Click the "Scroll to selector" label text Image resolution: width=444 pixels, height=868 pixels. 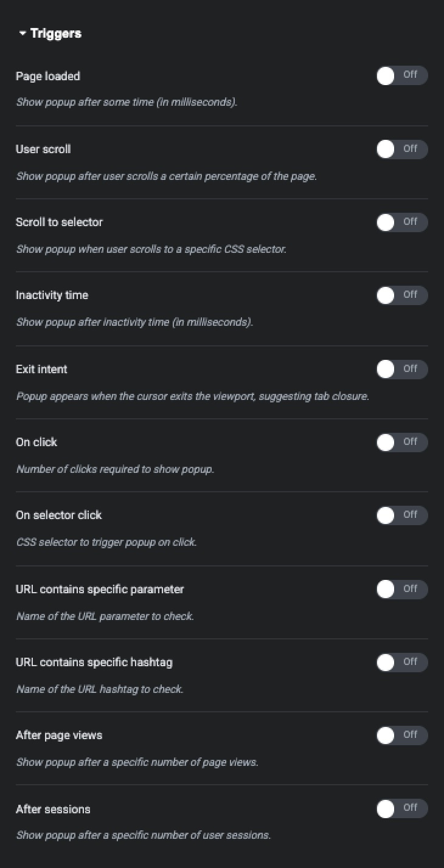(59, 222)
